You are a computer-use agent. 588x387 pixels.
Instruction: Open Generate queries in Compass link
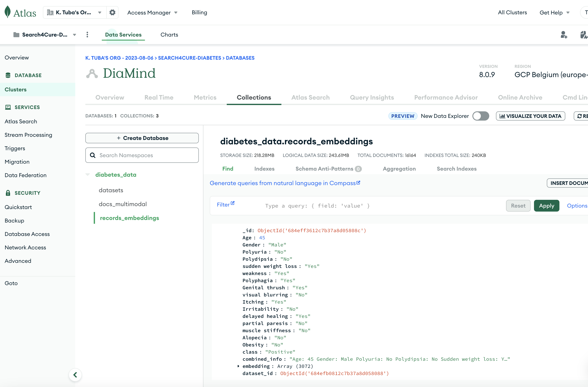pos(285,183)
